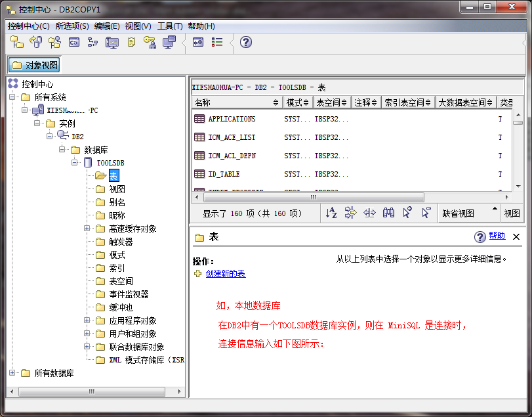Click tree pane horizontal scrollbar thumb

coord(92,391)
